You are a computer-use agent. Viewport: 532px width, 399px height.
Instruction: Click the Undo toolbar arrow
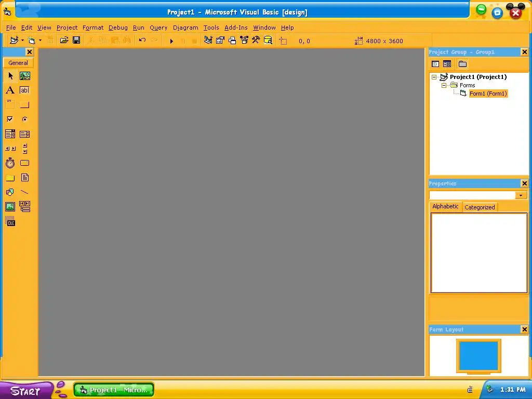[x=142, y=41]
